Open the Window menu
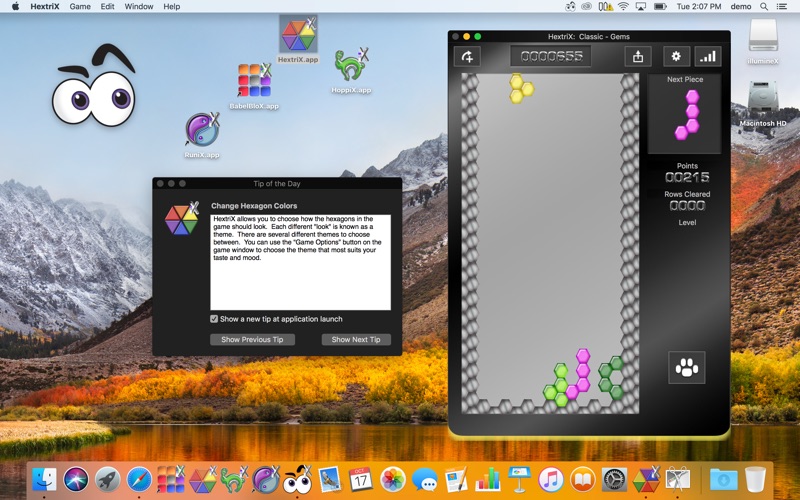Screen dimensions: 800x500 tap(139, 6)
